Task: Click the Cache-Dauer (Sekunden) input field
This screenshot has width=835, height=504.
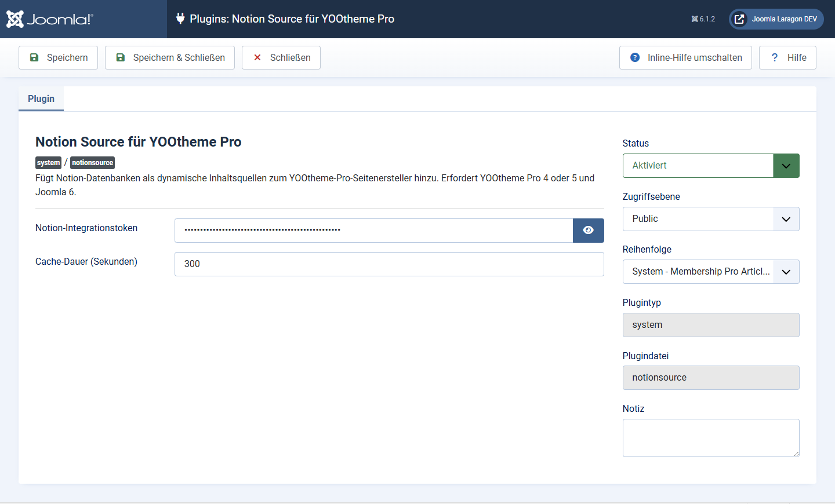Action: pos(389,264)
